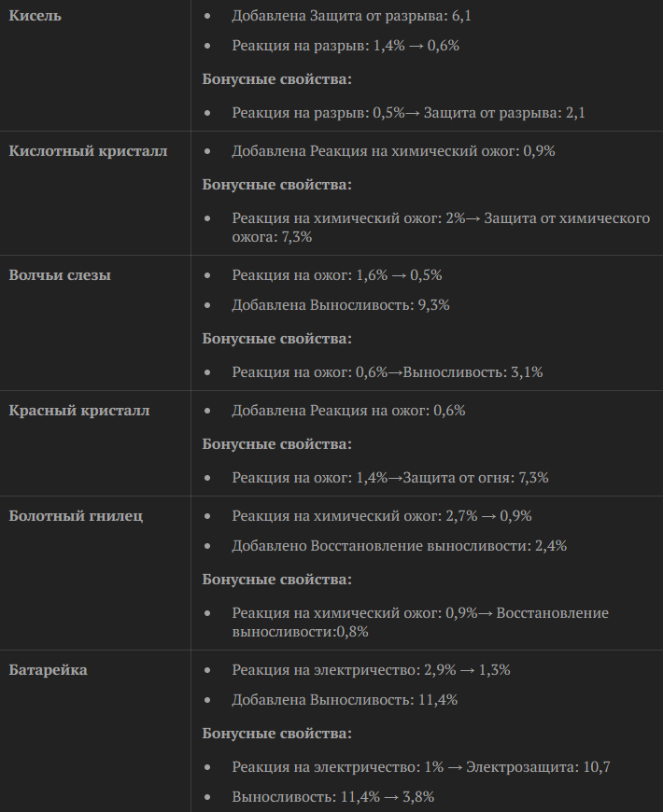Click 'Выносливость: 11,4% → 3,8%' line
Screen dimensions: 663x812
point(333,797)
